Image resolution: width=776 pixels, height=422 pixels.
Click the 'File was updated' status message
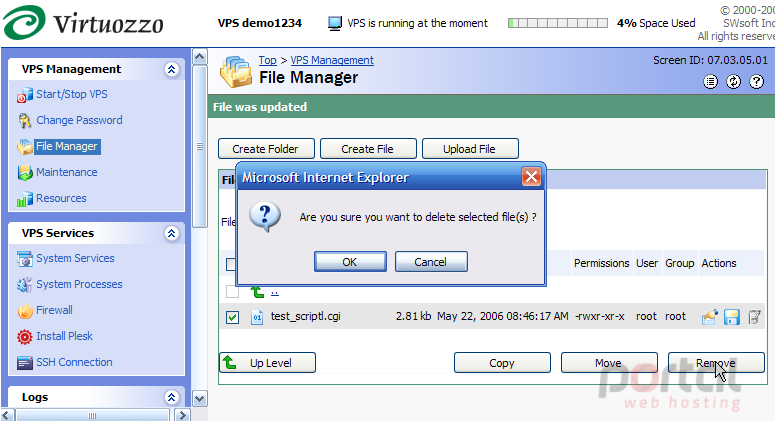click(x=260, y=107)
